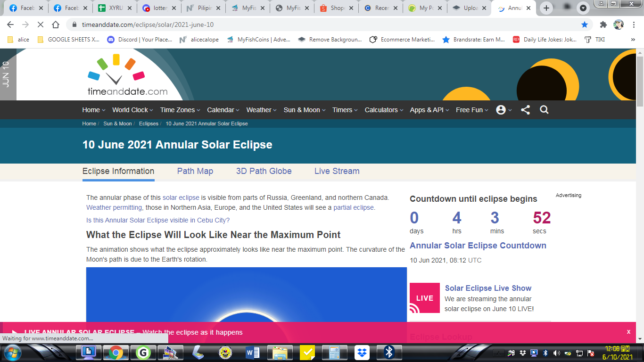Stop loading the page with the X button
Screen dimensions: 644x362
tap(40, 25)
